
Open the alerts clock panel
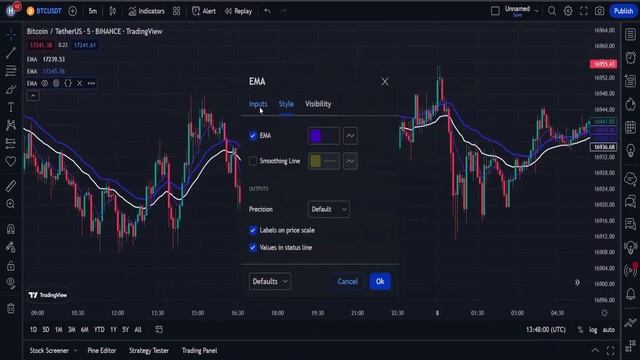click(x=630, y=58)
